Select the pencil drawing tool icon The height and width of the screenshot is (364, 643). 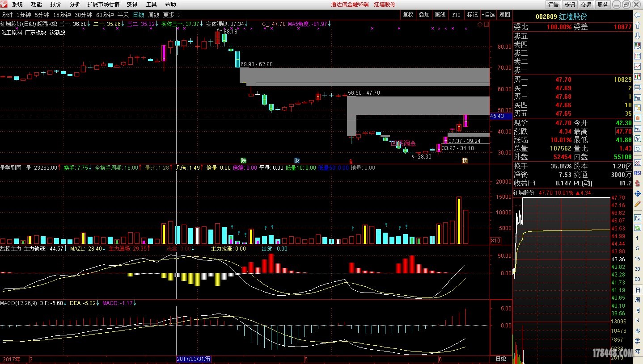click(x=637, y=204)
